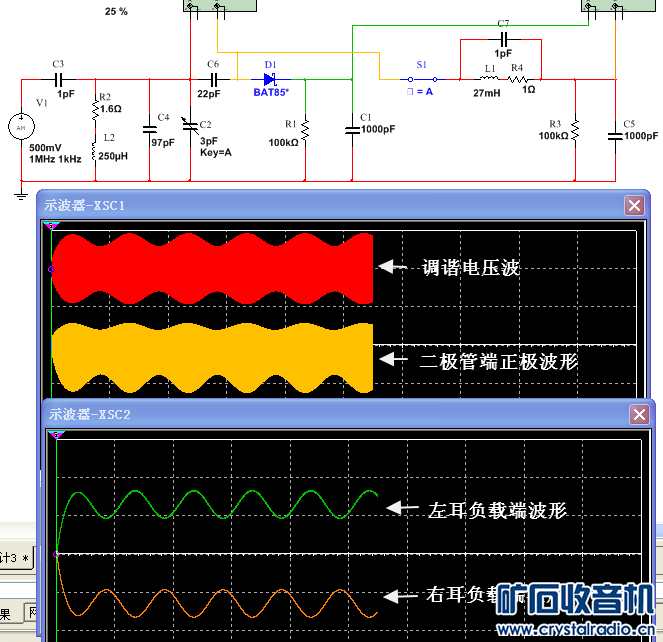663x642 pixels.
Task: Click the Key=A label under C2
Action: pos(216,152)
